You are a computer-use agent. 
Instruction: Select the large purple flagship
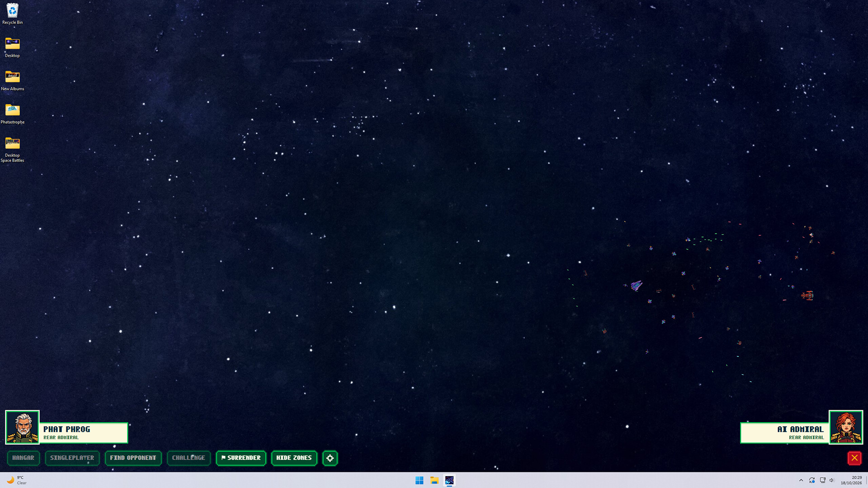click(637, 286)
